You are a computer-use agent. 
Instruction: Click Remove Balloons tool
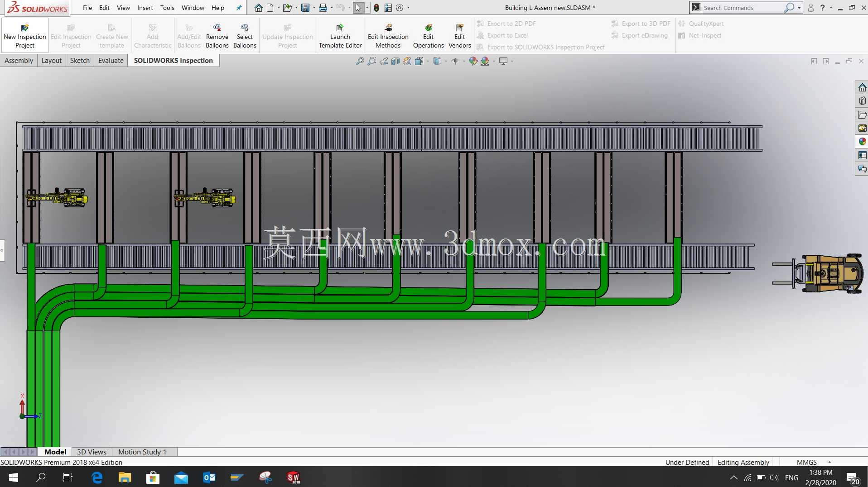click(217, 36)
